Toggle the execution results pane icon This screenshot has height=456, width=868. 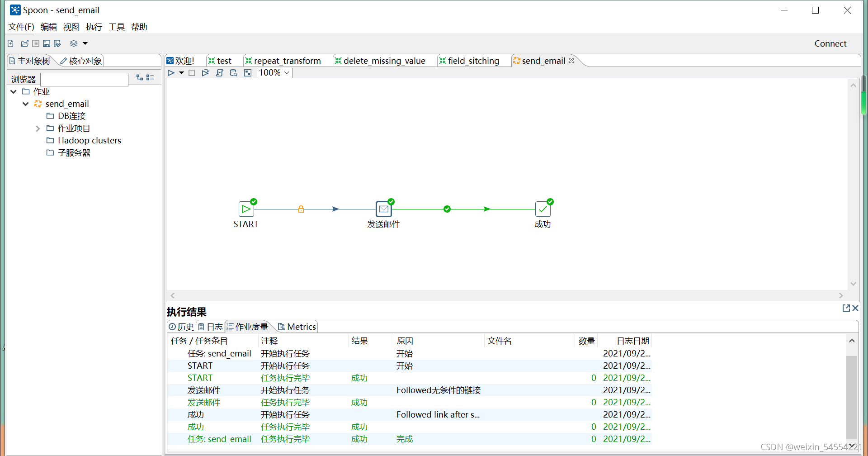click(248, 73)
